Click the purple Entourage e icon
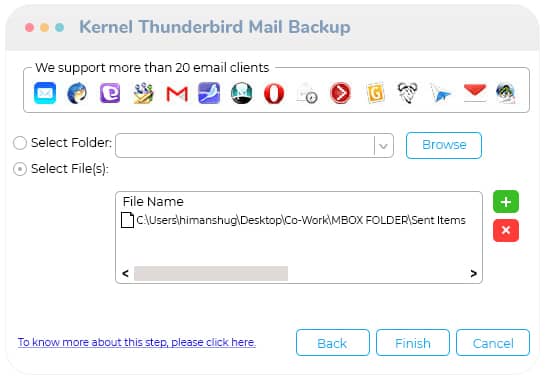This screenshot has width=545, height=380. (110, 93)
